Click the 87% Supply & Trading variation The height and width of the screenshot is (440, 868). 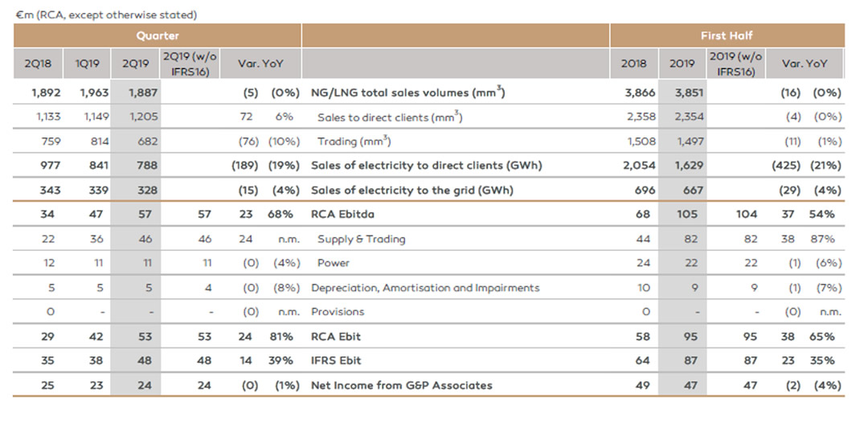tap(822, 239)
